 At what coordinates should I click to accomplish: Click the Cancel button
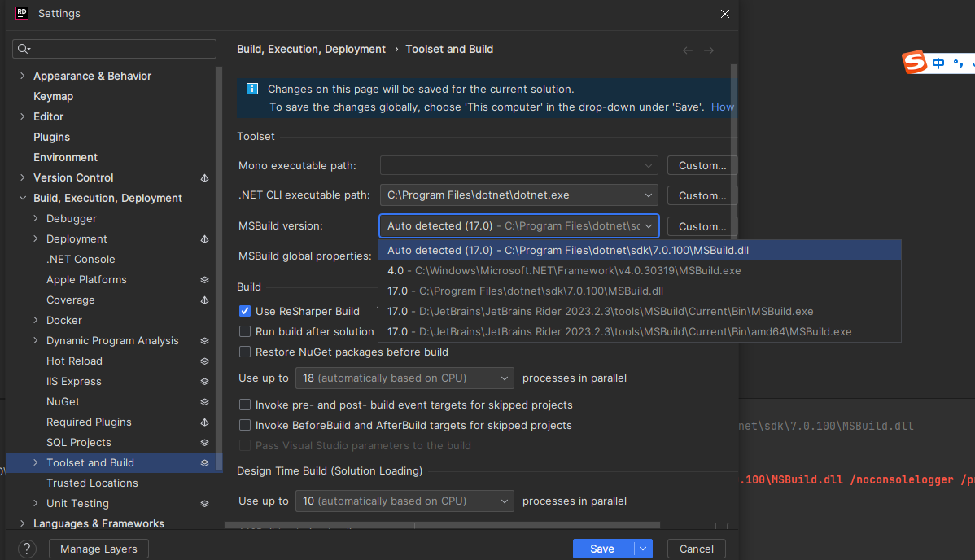(x=697, y=549)
